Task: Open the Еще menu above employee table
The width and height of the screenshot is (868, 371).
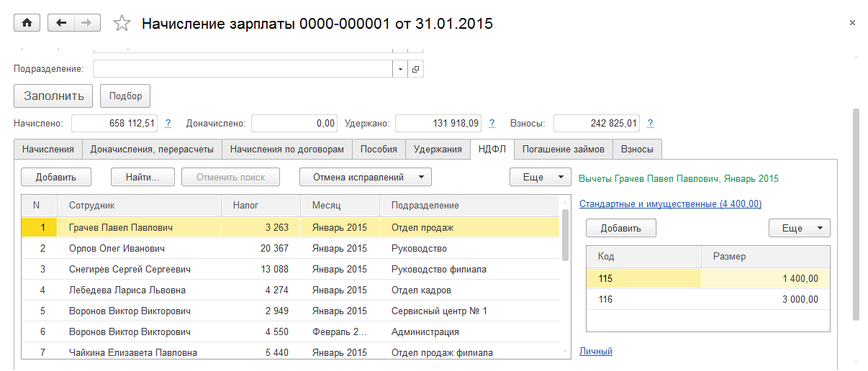Action: [540, 177]
